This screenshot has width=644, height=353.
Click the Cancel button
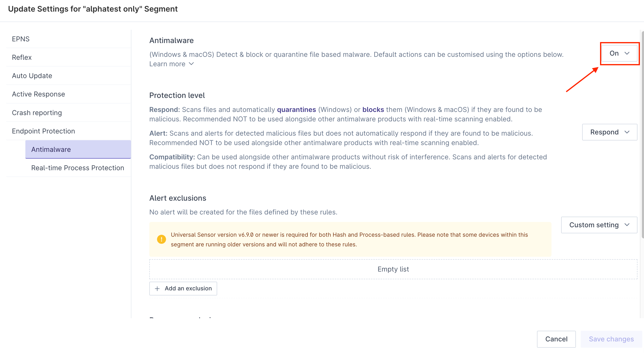pyautogui.click(x=556, y=339)
